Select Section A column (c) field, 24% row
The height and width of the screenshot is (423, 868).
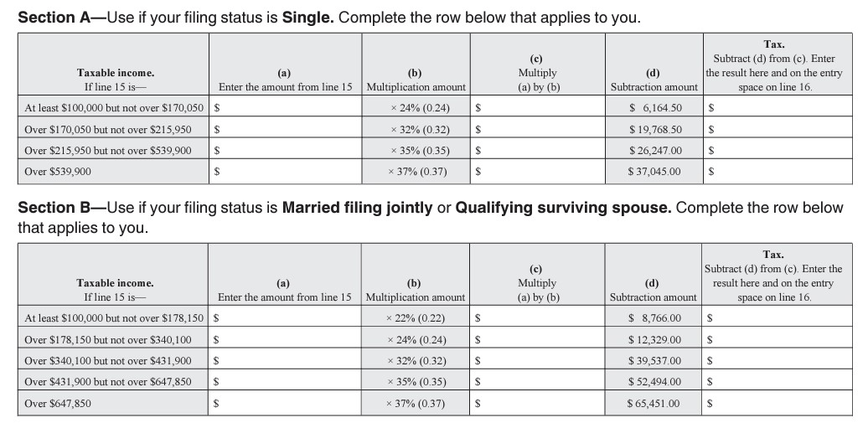(540, 108)
